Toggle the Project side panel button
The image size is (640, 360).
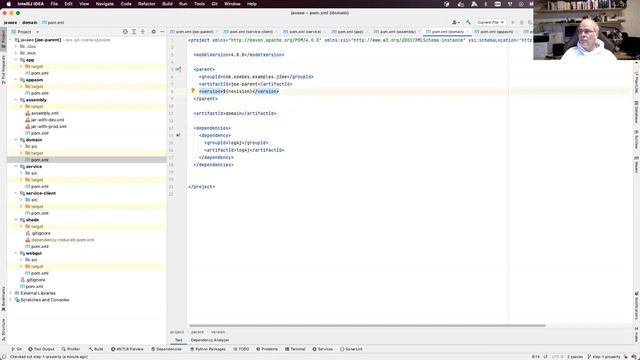click(x=3, y=39)
